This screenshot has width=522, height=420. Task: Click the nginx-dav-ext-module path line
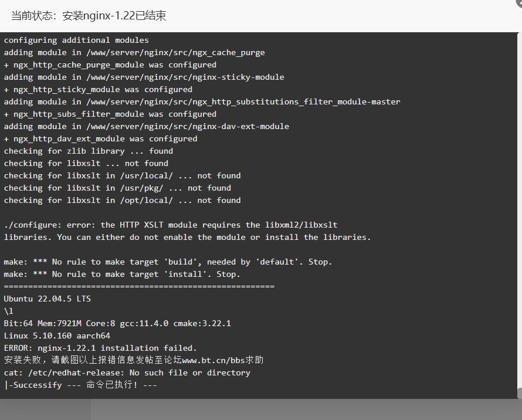(147, 127)
